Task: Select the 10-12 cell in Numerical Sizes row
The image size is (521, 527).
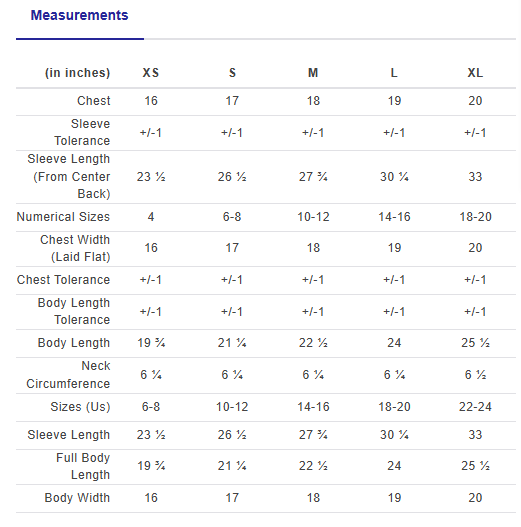Action: tap(313, 216)
